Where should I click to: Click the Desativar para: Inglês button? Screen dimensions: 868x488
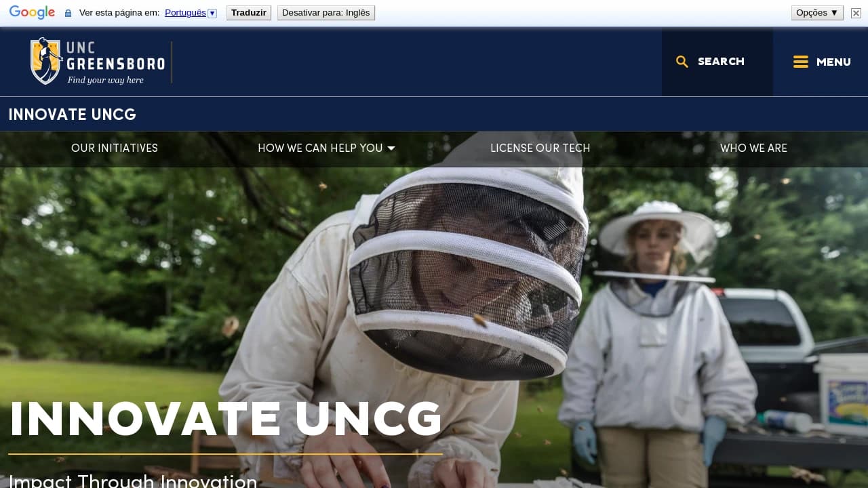pos(325,13)
